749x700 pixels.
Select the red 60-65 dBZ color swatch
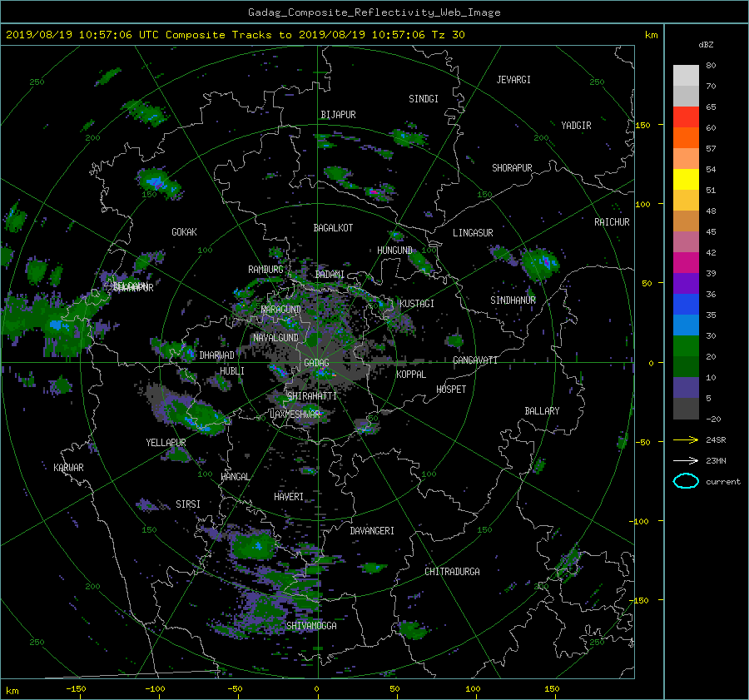pos(686,117)
